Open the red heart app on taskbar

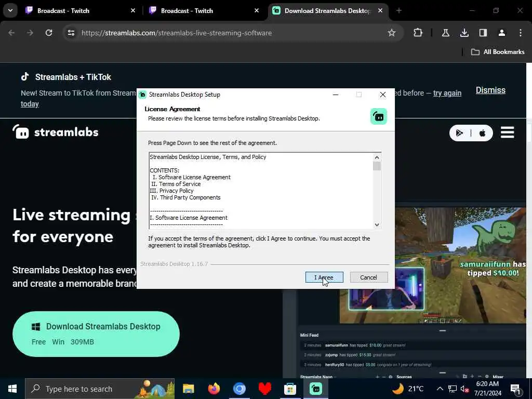point(264,389)
